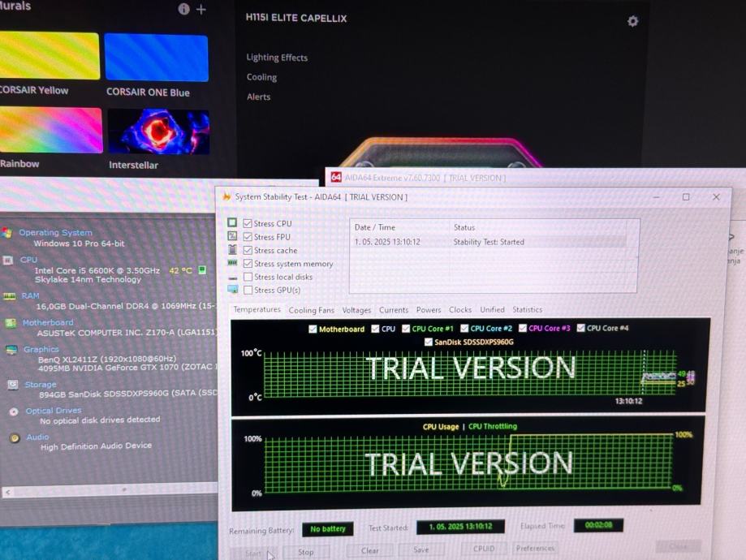
Task: Click the Speccy CPU section icon
Action: 8,261
